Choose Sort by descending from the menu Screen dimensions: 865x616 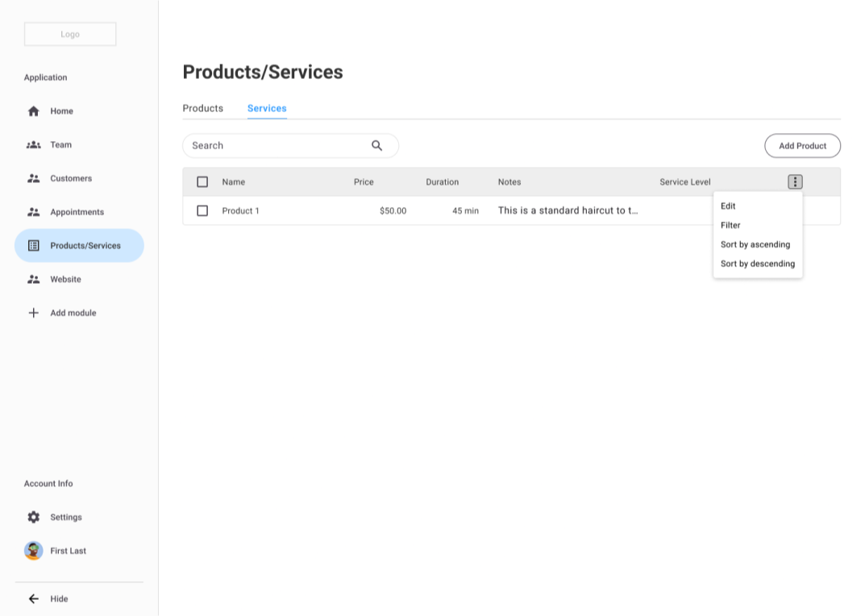pyautogui.click(x=757, y=264)
